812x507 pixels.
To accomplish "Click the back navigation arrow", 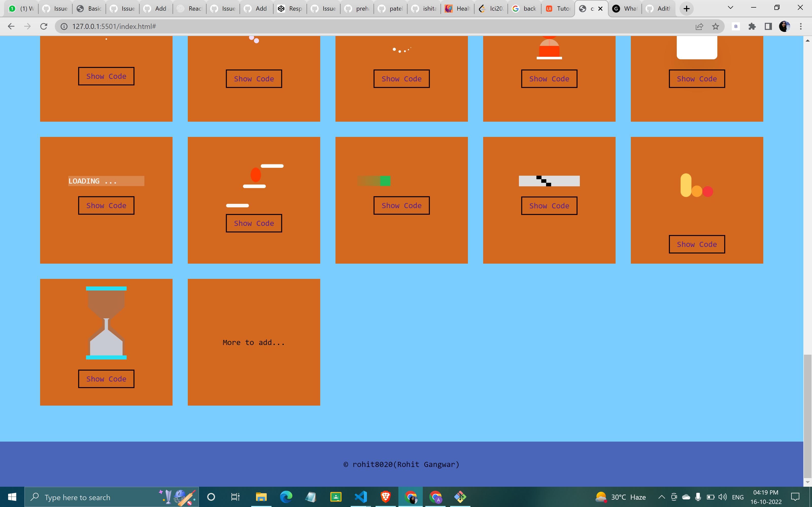I will [11, 26].
